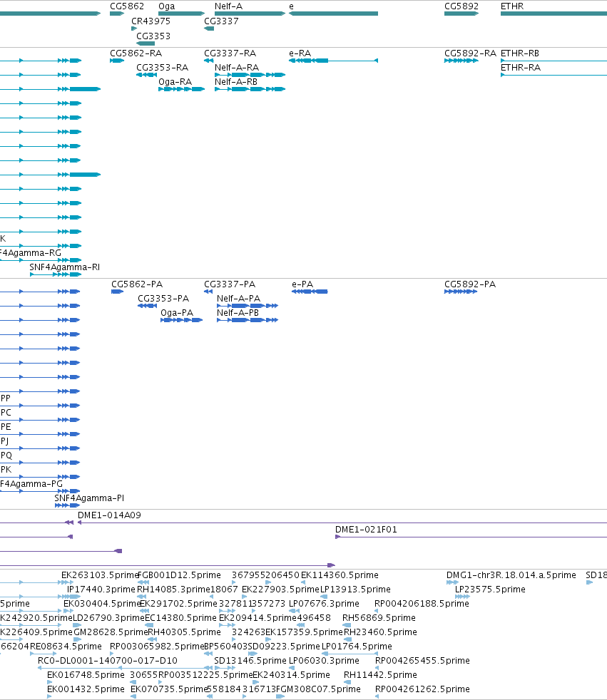Click the CG5862 gene label
Image resolution: width=607 pixels, height=700 pixels.
click(x=127, y=6)
